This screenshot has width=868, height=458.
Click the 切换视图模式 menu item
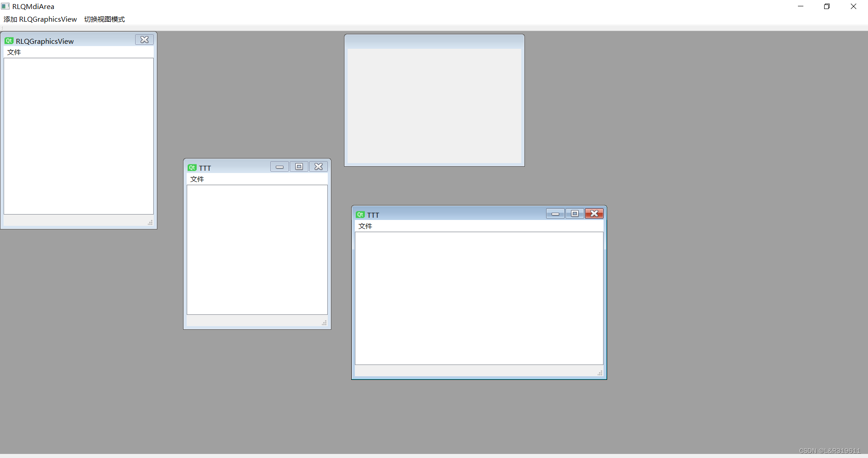(104, 19)
